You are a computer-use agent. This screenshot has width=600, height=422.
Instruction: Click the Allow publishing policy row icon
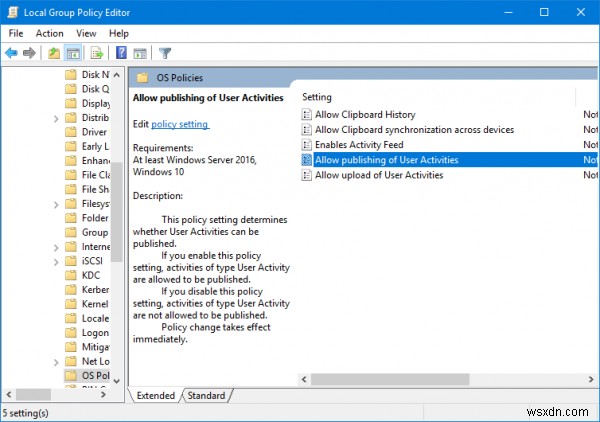point(307,160)
